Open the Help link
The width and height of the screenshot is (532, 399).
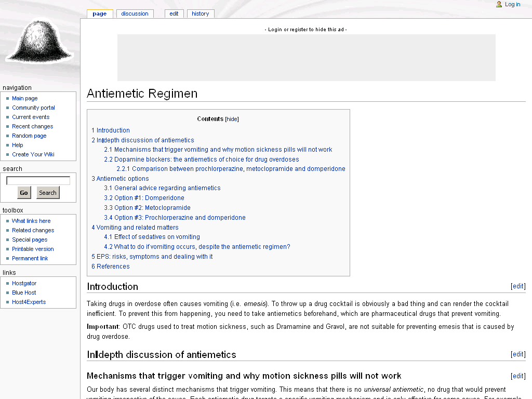(18, 145)
